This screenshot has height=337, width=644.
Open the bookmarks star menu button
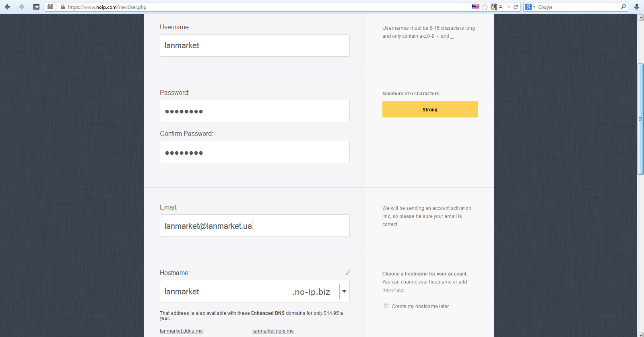[x=36, y=7]
